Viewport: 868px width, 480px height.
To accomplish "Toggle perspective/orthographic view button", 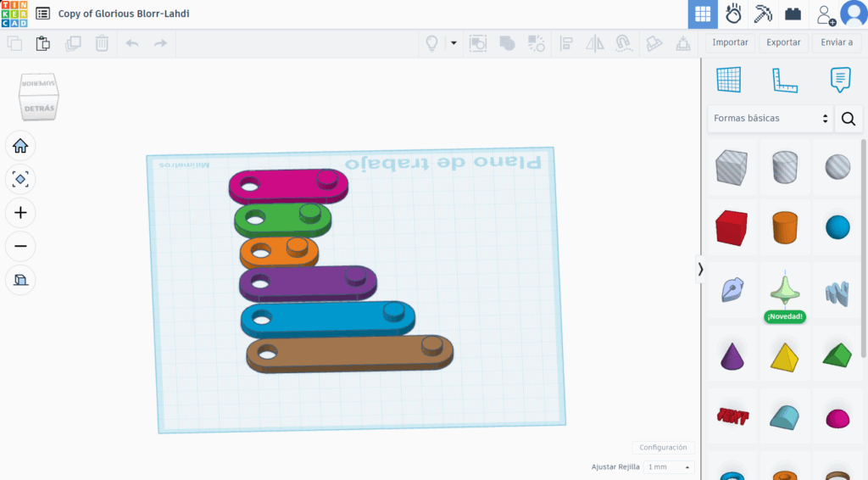I will pyautogui.click(x=20, y=279).
